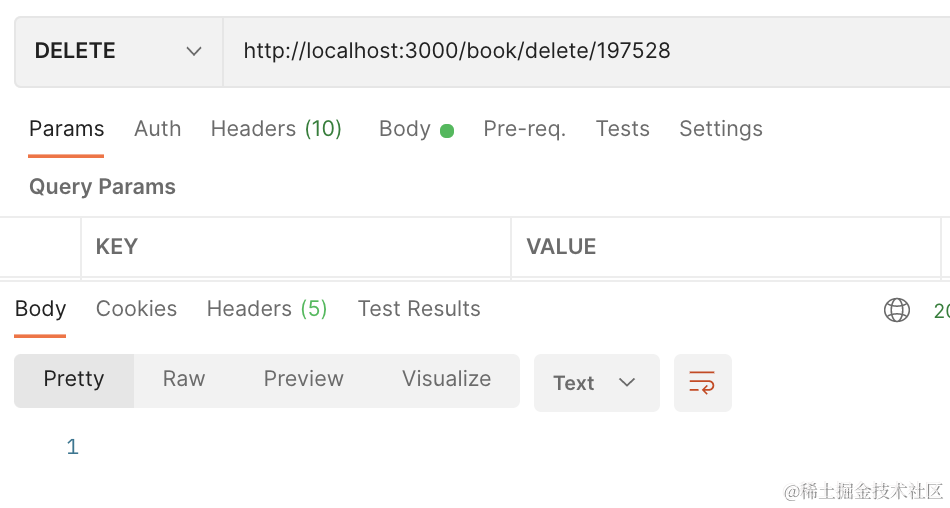Screen dimensions: 950x508
Task: Switch to the Auth tab
Action: point(158,129)
